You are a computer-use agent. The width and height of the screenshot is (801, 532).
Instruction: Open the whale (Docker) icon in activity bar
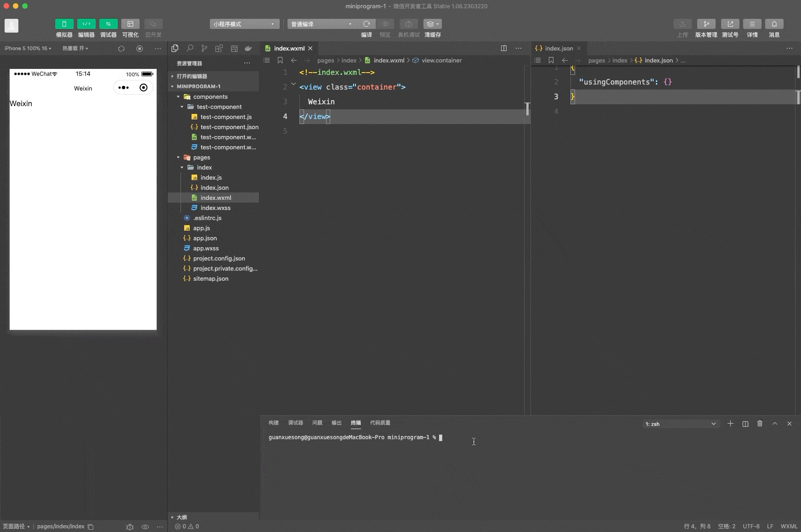[x=248, y=48]
